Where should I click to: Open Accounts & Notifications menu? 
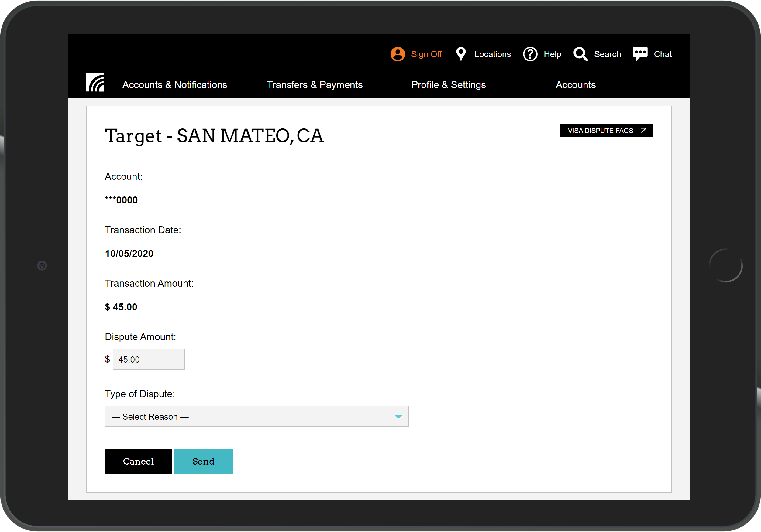tap(175, 85)
